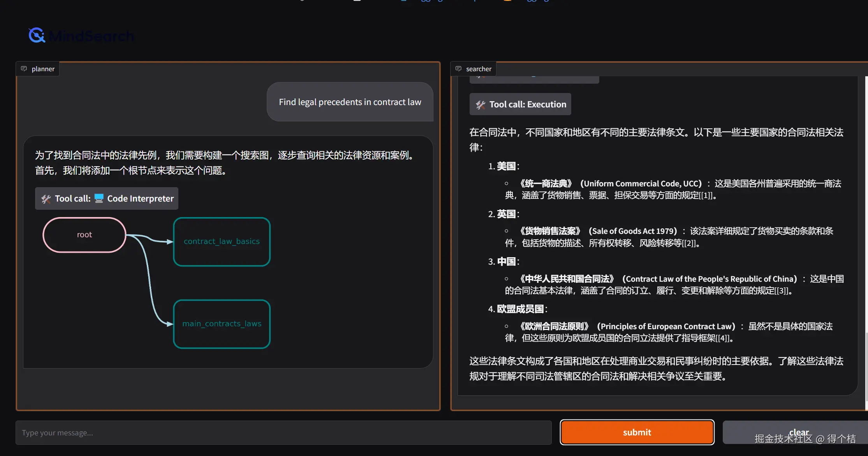Viewport: 868px width, 456px height.
Task: Click the searcher chat bubble icon
Action: pos(458,69)
